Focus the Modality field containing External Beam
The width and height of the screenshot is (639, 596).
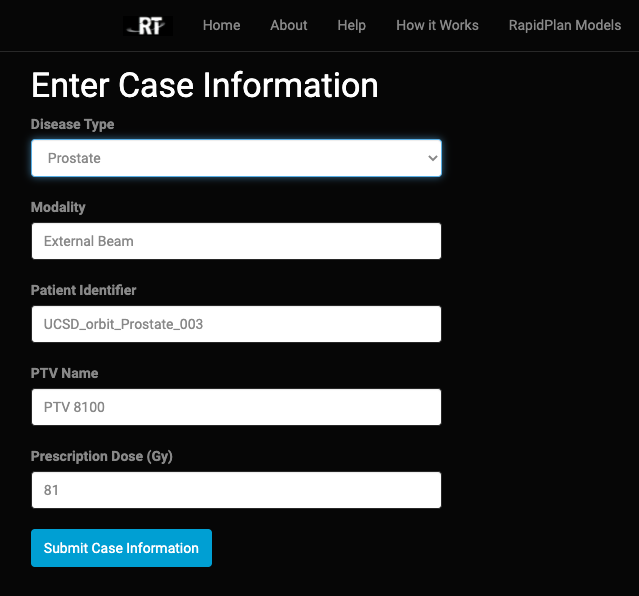tap(236, 241)
